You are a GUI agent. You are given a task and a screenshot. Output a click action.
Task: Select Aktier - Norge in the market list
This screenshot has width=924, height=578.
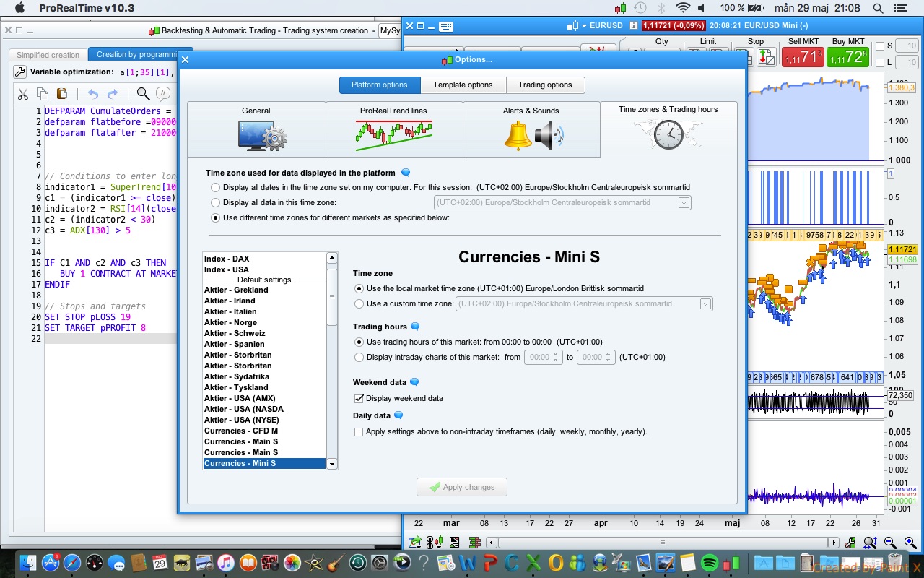[x=265, y=322]
